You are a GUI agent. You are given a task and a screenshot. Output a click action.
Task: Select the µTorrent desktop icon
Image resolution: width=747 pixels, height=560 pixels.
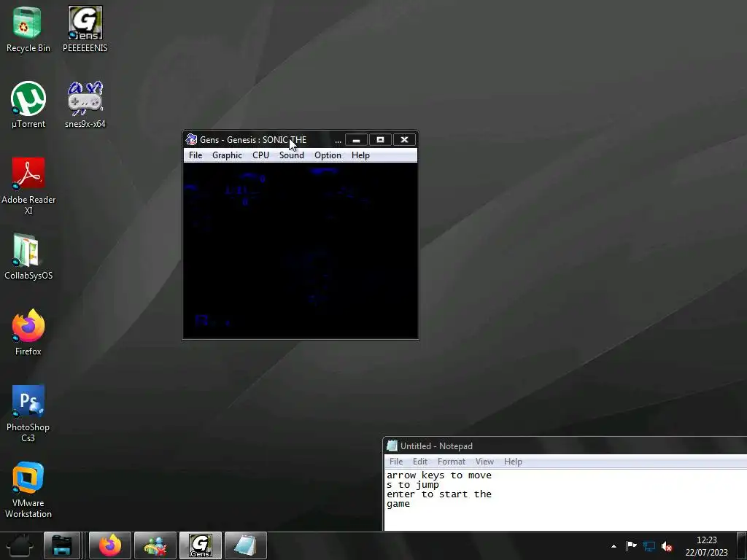click(28, 105)
